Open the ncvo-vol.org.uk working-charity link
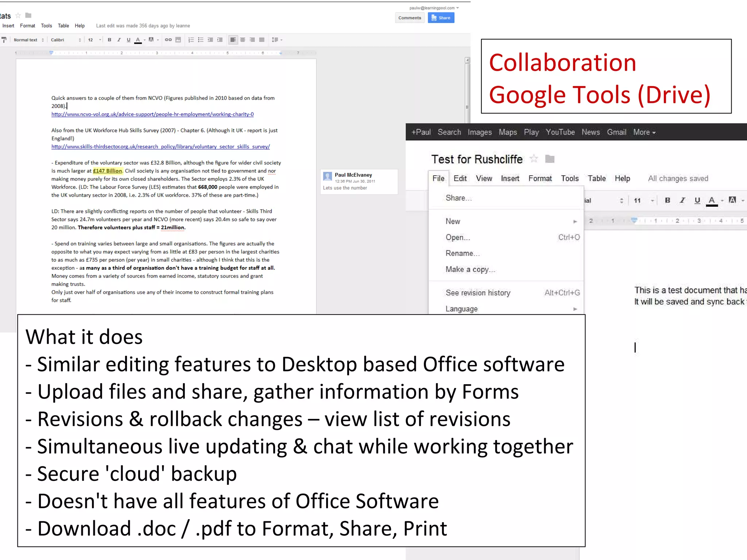This screenshot has height=560, width=747. [x=152, y=114]
